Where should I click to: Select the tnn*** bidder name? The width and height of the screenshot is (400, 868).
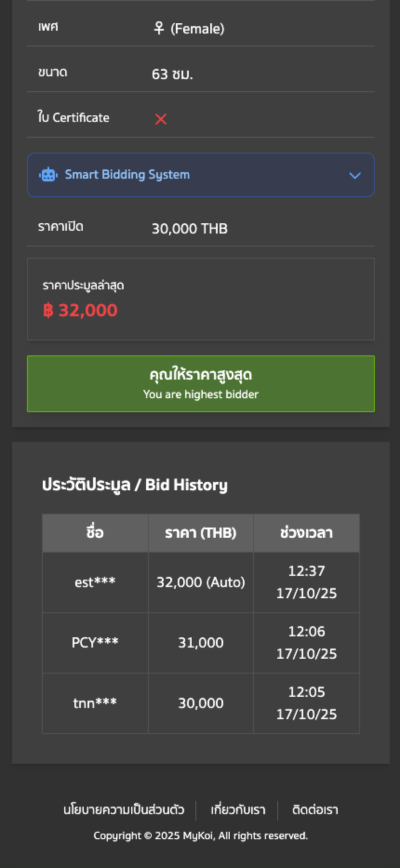point(95,703)
